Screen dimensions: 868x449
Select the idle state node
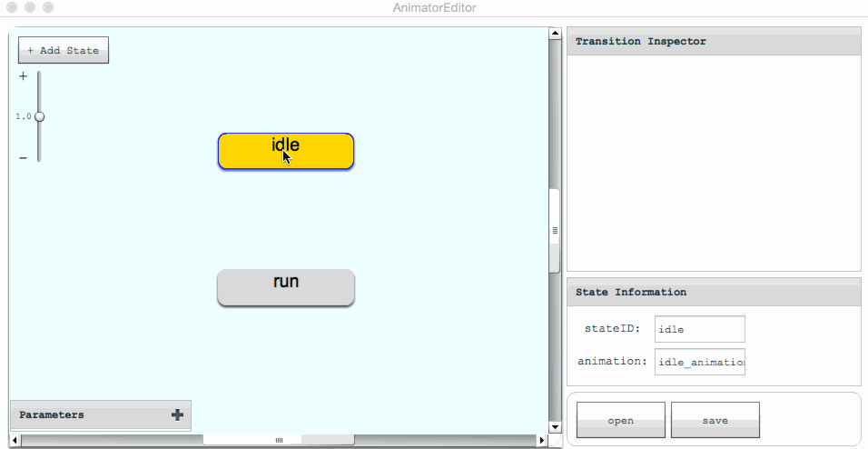coord(286,151)
